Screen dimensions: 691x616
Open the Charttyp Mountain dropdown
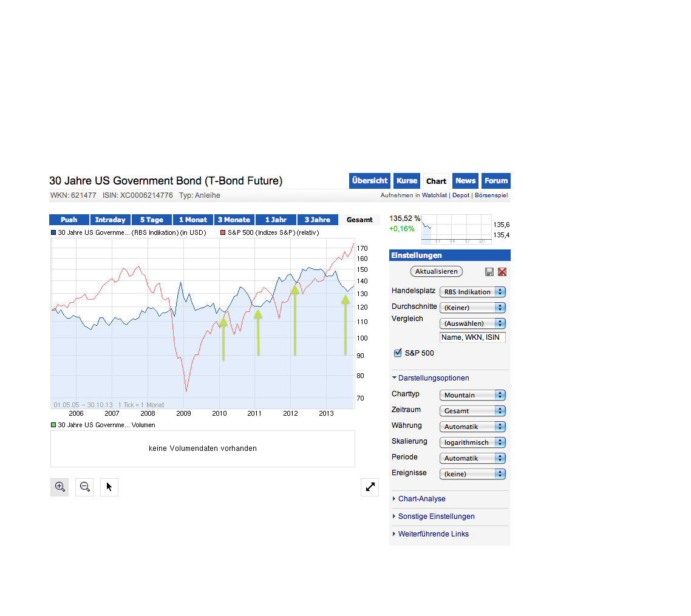(472, 395)
